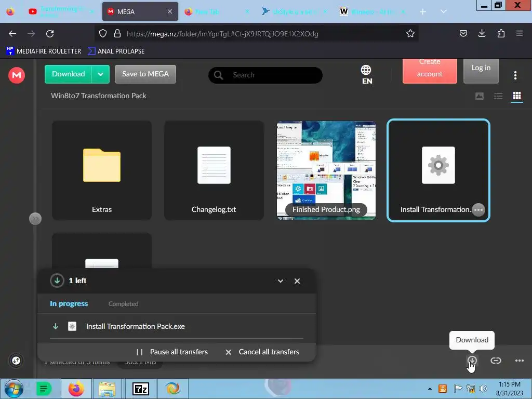Open the extensions puzzle icon
Image resolution: width=532 pixels, height=399 pixels.
tap(501, 33)
